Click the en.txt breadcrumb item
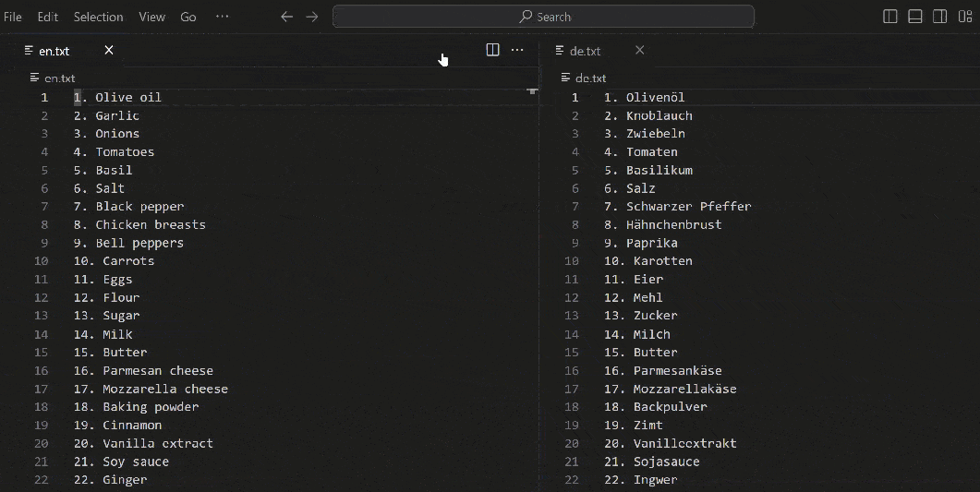This screenshot has height=492, width=980. [x=59, y=78]
